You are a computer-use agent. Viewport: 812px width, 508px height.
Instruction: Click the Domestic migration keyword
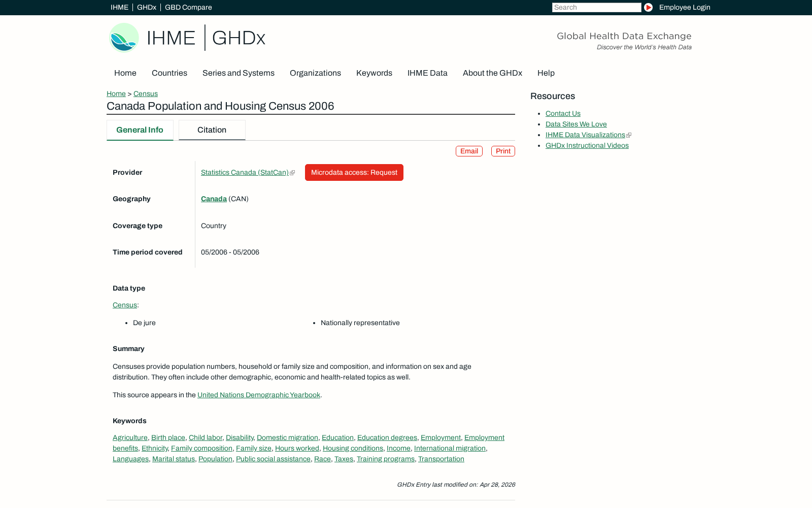(x=287, y=437)
